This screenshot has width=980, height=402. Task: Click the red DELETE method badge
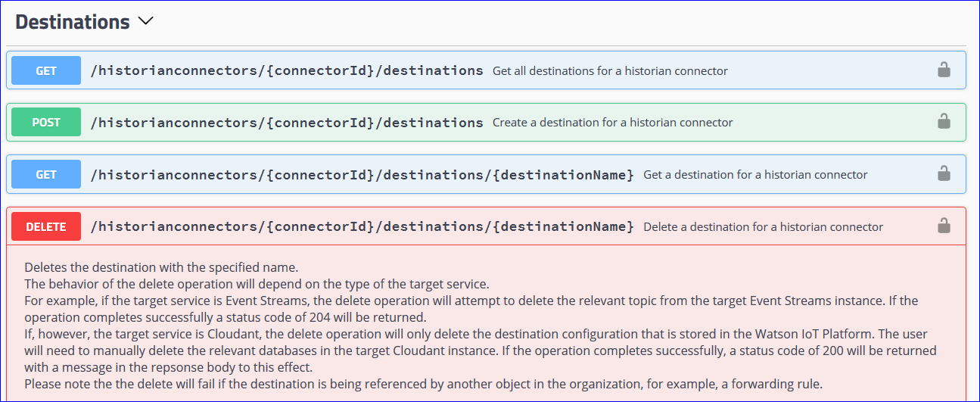coord(46,226)
